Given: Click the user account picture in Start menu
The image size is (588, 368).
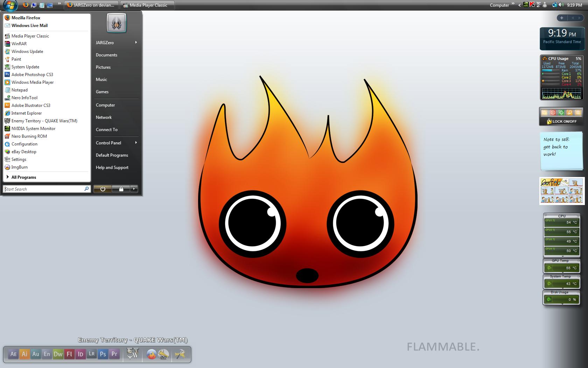Looking at the screenshot, I should pos(117,23).
